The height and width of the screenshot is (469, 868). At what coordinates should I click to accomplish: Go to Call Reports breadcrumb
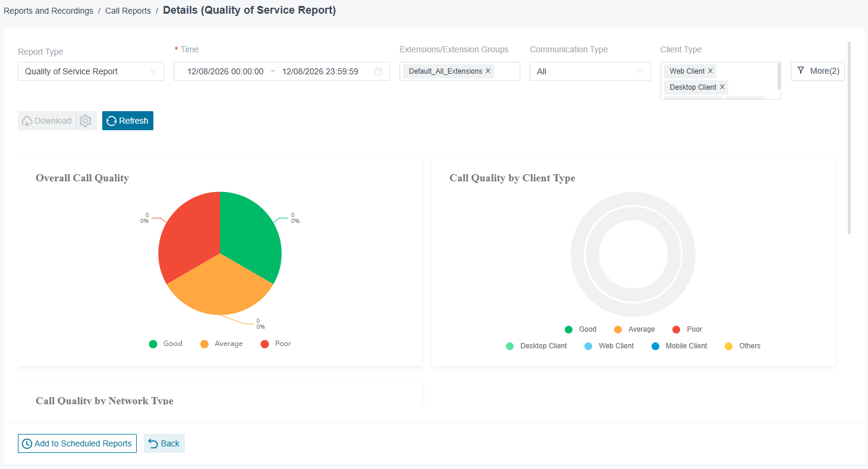tap(128, 11)
